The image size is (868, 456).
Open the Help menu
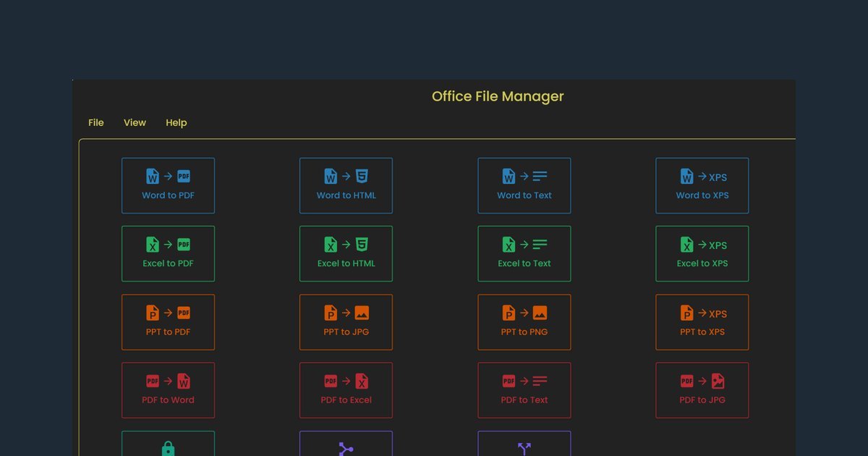[176, 123]
